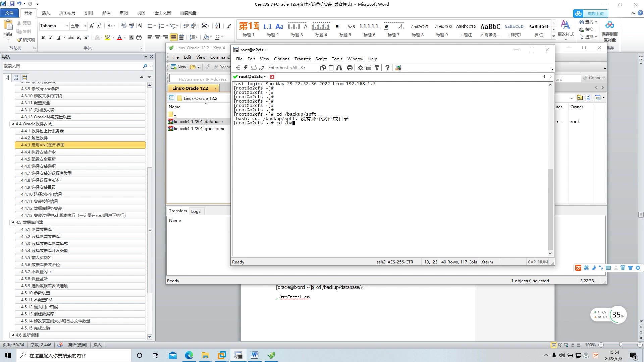Image resolution: width=644 pixels, height=362 pixels.
Task: Click the Sort icon in Word paragraph group
Action: 218,26
